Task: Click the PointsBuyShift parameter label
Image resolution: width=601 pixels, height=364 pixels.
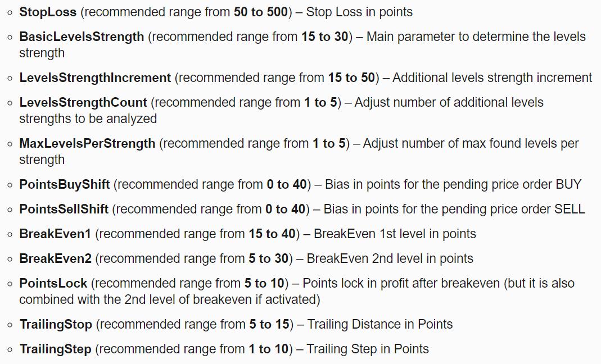Action: [65, 185]
